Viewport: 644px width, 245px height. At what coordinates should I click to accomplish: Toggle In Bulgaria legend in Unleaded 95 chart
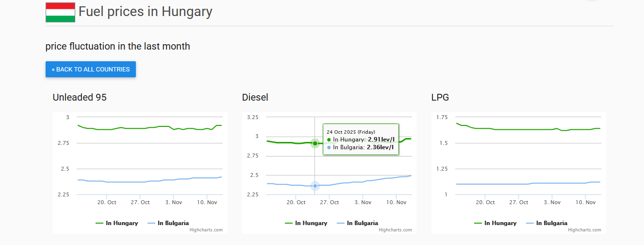coord(168,223)
